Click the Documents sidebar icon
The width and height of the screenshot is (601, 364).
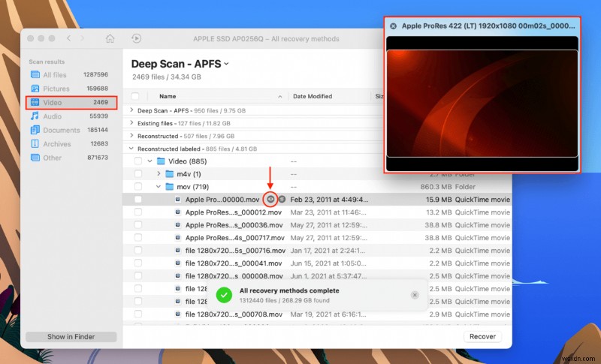coord(35,130)
